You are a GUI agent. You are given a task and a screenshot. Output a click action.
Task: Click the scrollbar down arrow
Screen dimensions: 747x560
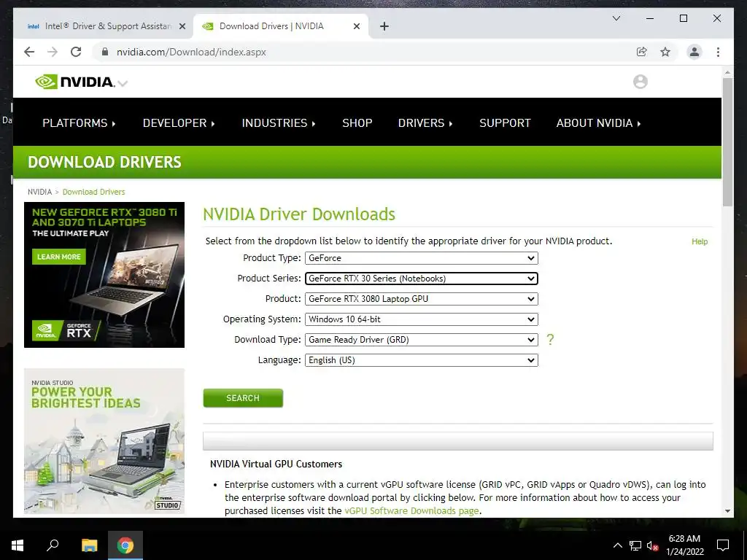pyautogui.click(x=727, y=511)
